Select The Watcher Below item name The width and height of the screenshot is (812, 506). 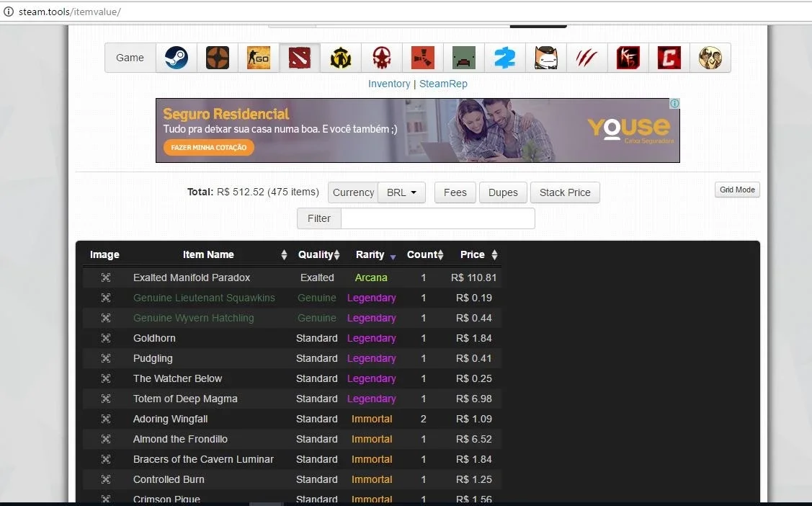[178, 378]
